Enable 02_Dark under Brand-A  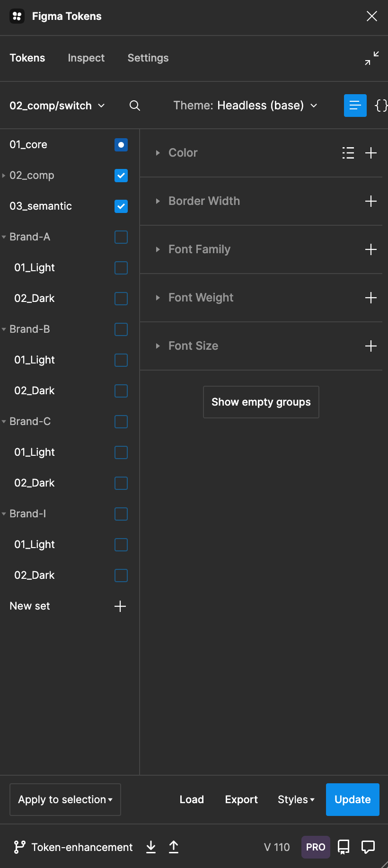click(x=121, y=299)
